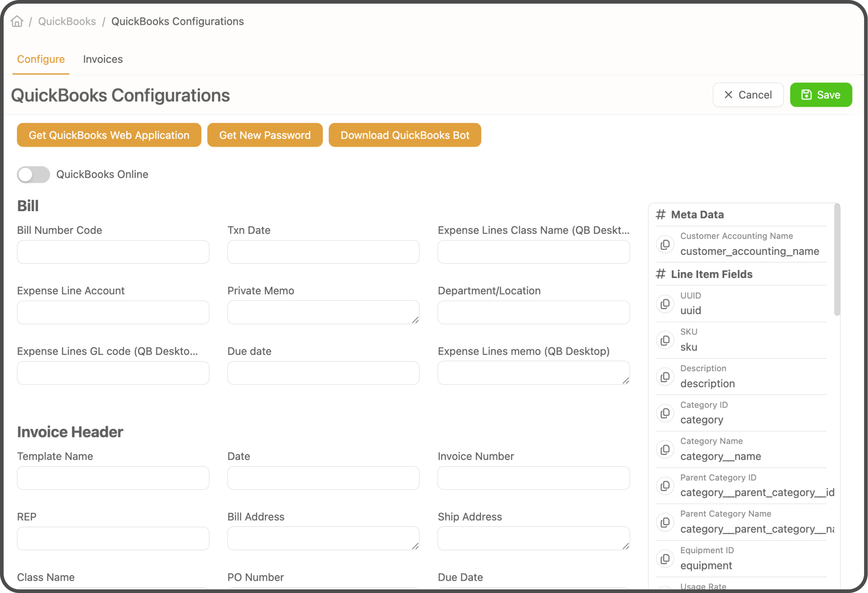This screenshot has width=868, height=593.
Task: Click Download QuickBooks Bot
Action: (405, 135)
